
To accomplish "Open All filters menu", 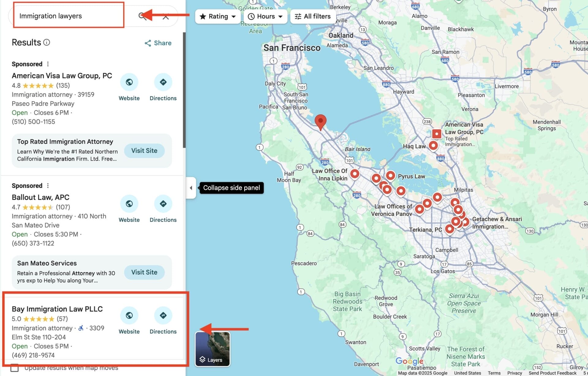I will [x=313, y=17].
